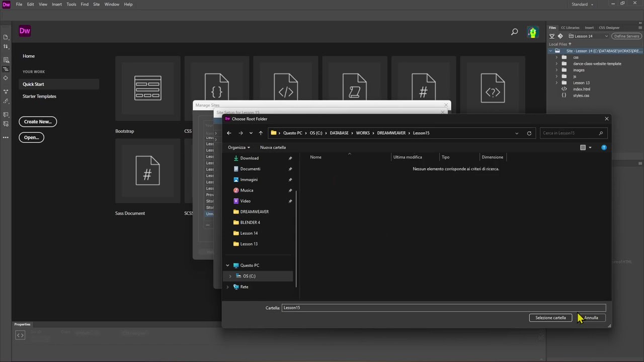
Task: Switch to the CC Libraries tab
Action: pos(570,28)
